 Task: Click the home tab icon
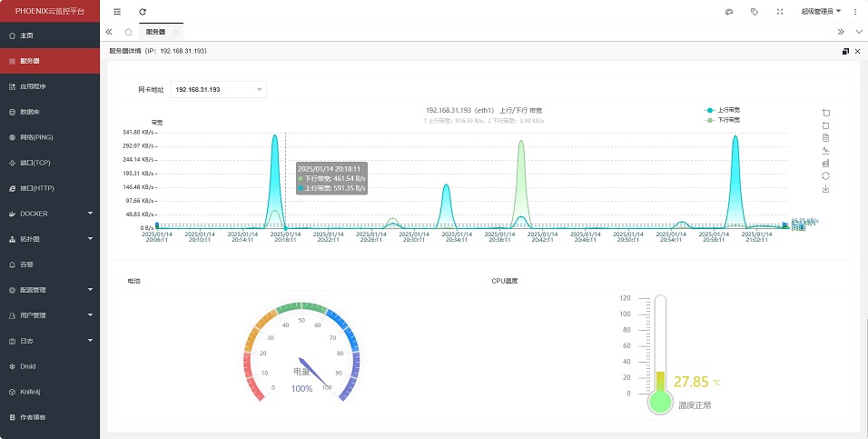coord(128,32)
